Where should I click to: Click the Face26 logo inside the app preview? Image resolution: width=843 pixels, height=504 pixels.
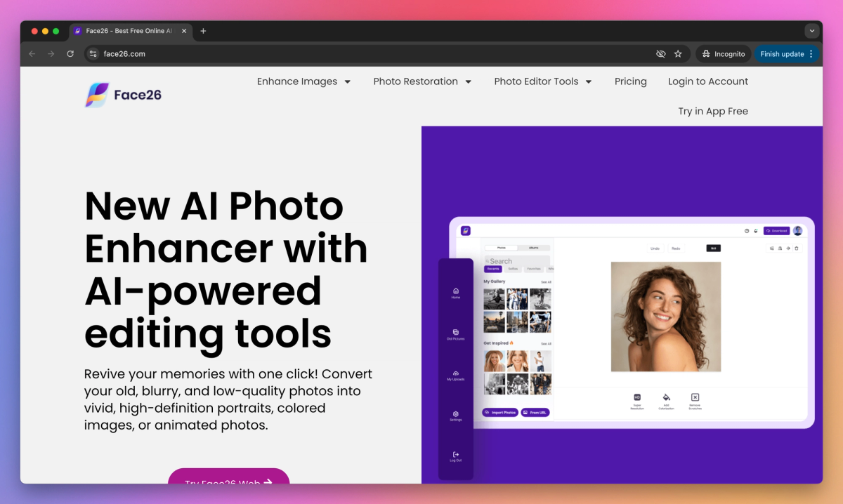(x=465, y=230)
